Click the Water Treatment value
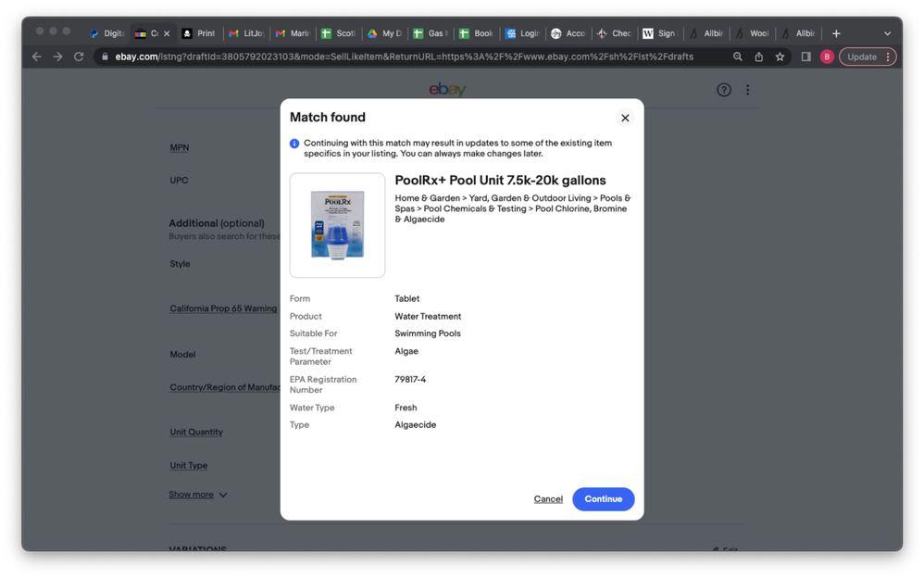This screenshot has height=578, width=924. (x=428, y=317)
